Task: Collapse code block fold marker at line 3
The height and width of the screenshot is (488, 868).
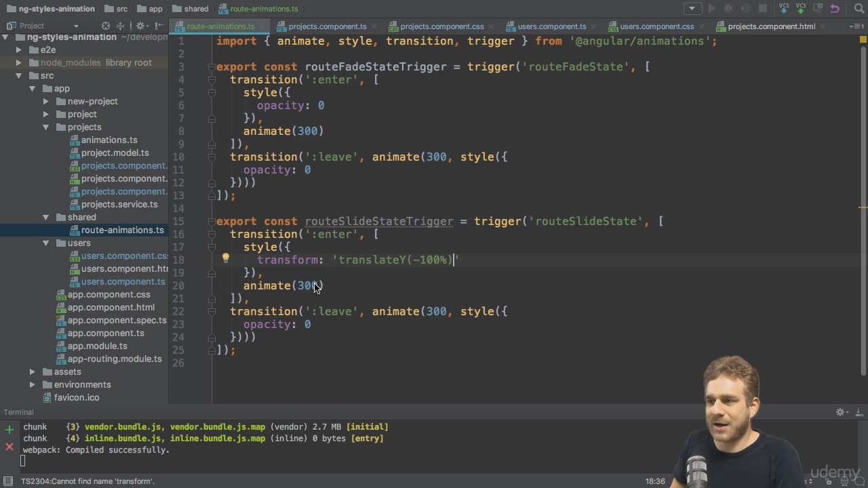Action: point(212,66)
